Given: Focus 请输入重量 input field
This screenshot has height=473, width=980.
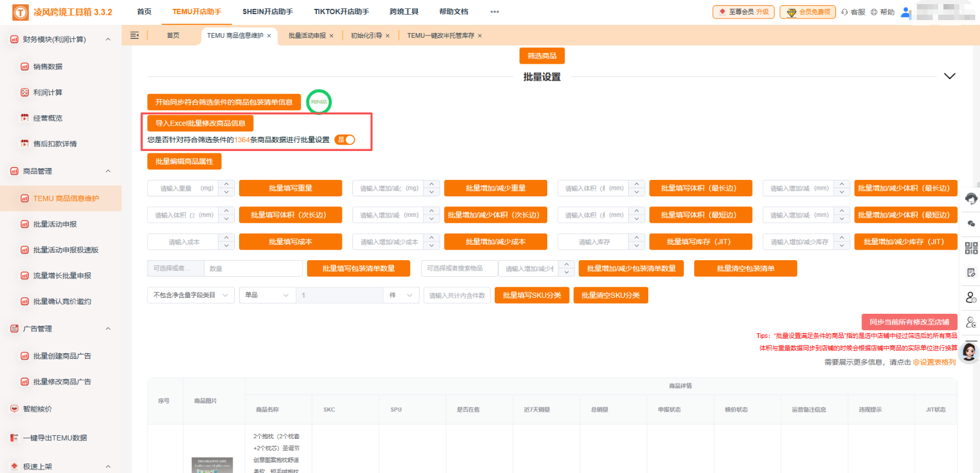Looking at the screenshot, I should tap(183, 188).
